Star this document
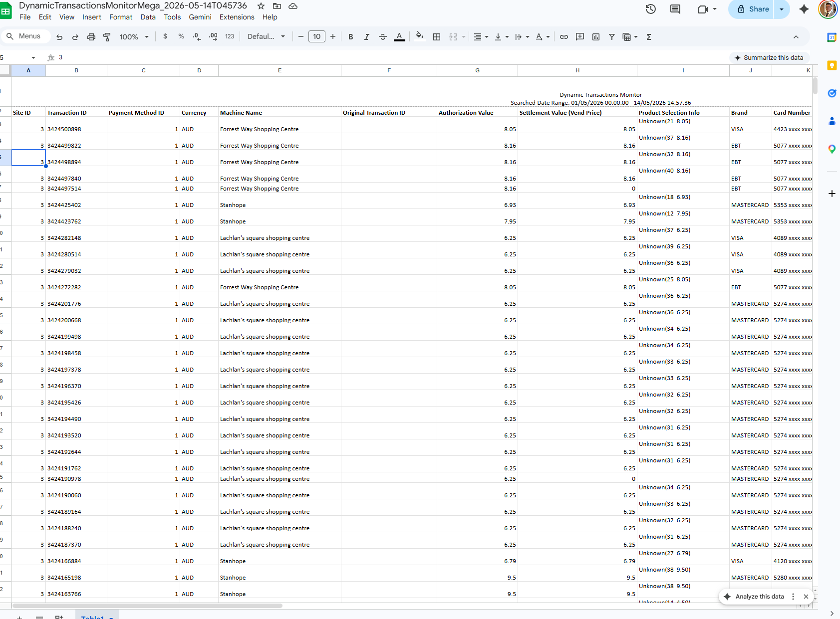 [261, 6]
